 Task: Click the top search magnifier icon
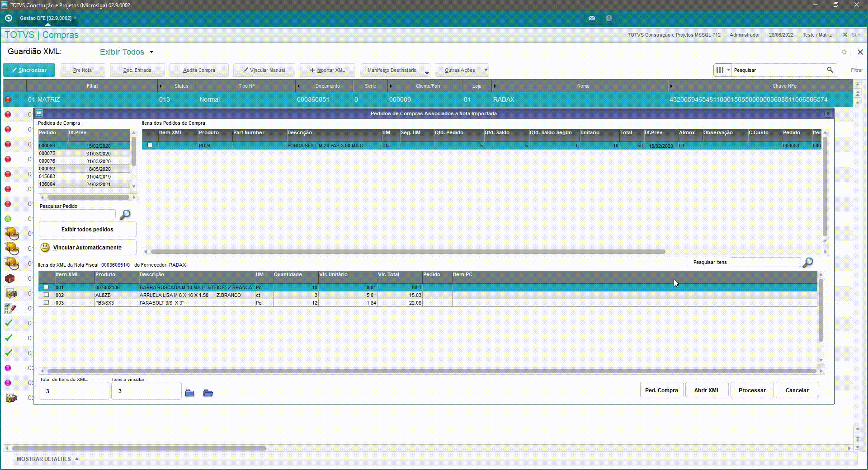coord(830,70)
